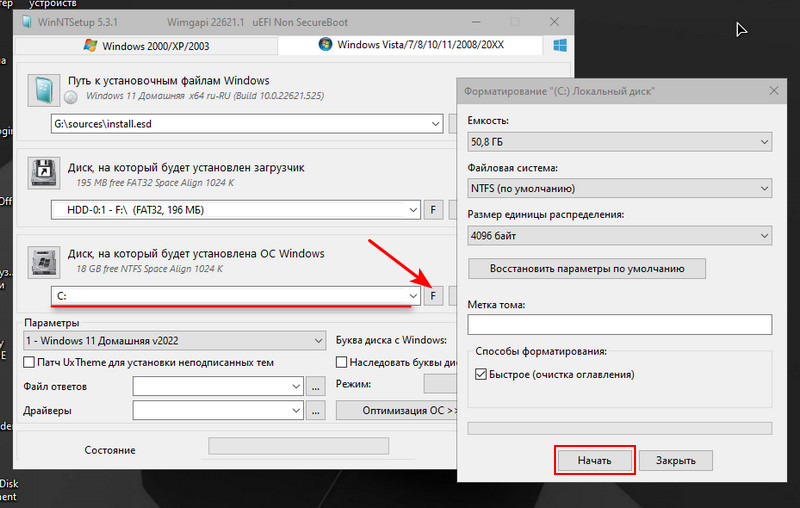This screenshot has height=508, width=800.
Task: Open the Windows 11 Домашняя v2022 edition dropdown
Action: [x=174, y=341]
